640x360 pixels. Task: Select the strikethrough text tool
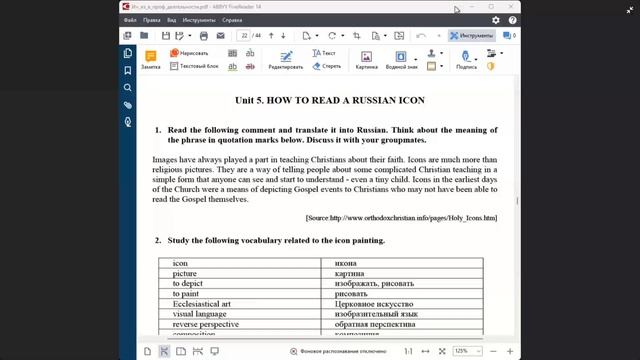250,66
